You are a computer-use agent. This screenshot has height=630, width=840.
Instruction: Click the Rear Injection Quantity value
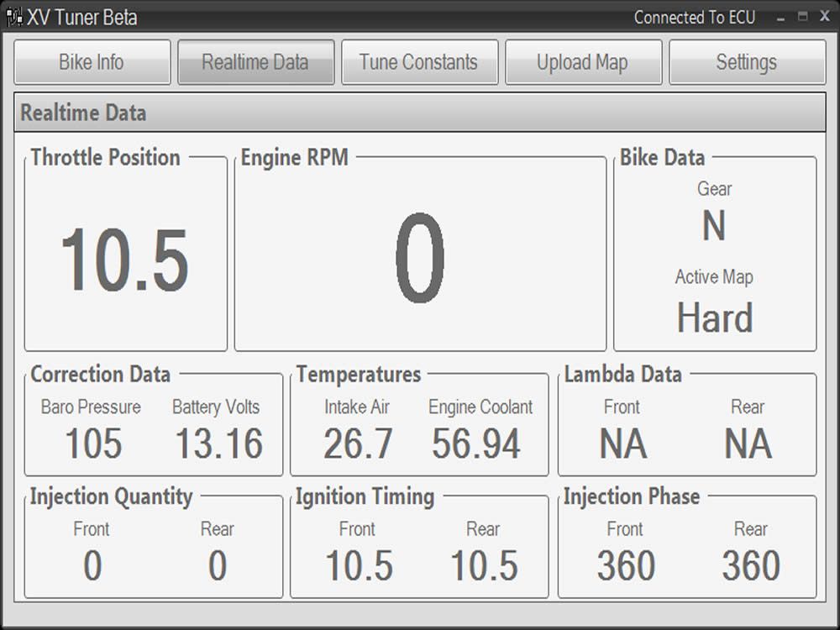(218, 565)
